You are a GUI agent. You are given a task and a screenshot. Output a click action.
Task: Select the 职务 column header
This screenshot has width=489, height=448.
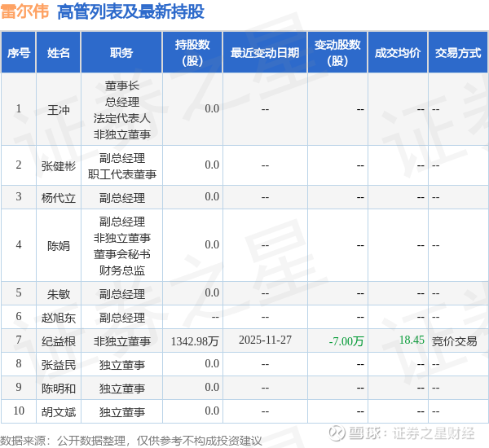tap(121, 53)
